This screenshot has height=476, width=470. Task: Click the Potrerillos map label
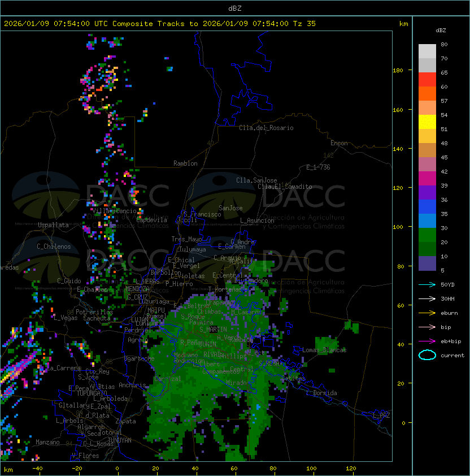point(94,311)
